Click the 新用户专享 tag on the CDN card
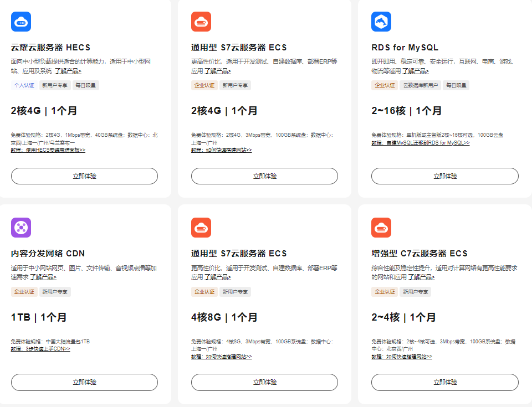 [55, 292]
